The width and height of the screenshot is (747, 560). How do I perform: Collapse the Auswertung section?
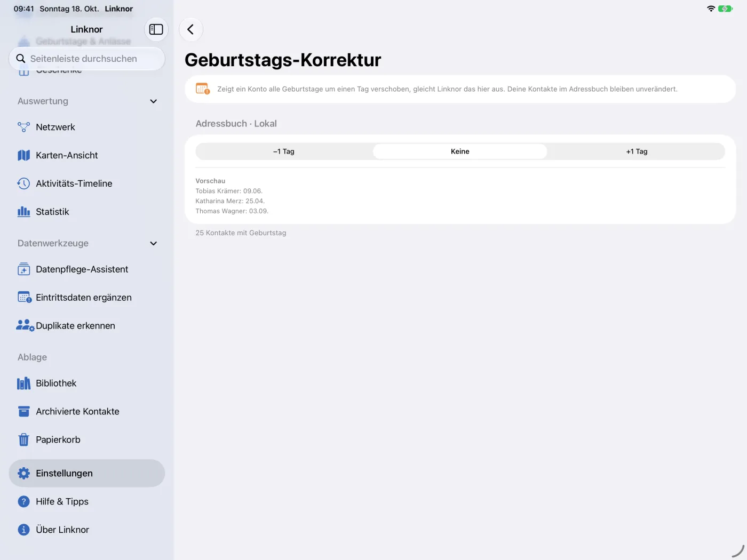point(154,101)
